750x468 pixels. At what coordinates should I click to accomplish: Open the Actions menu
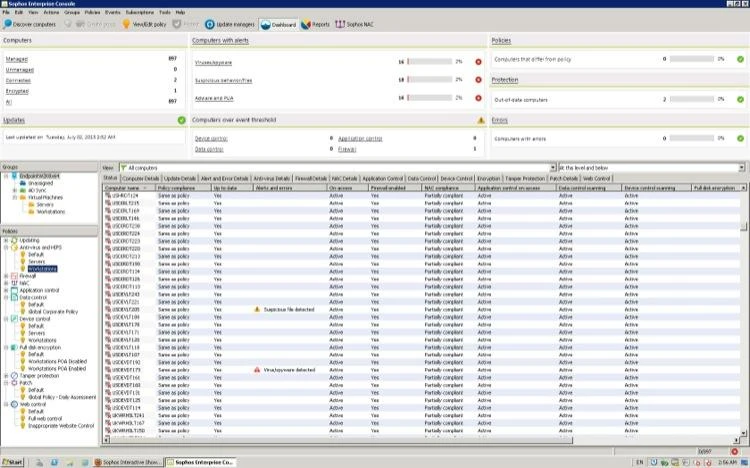[51, 12]
